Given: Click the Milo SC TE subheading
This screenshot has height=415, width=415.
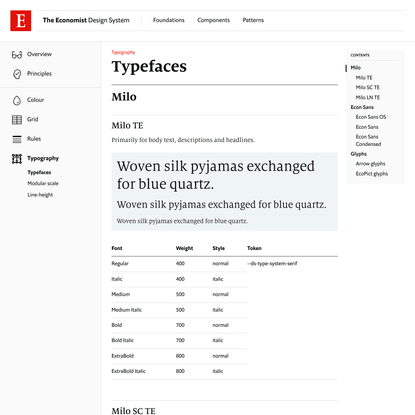Looking at the screenshot, I should tap(133, 411).
